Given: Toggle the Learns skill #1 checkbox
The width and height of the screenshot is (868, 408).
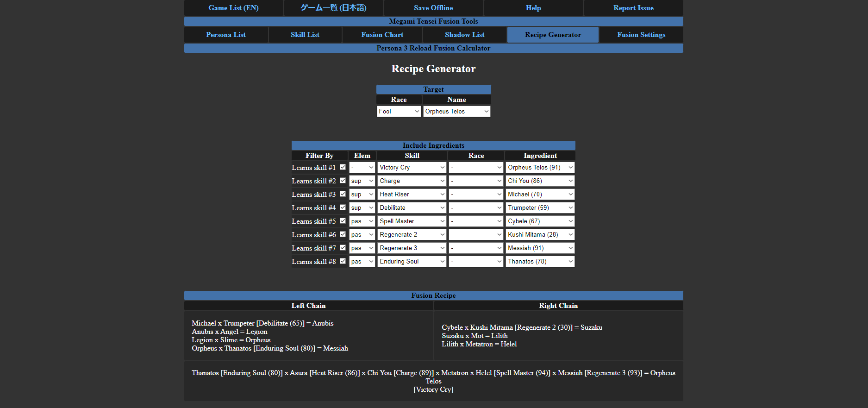Looking at the screenshot, I should point(343,167).
